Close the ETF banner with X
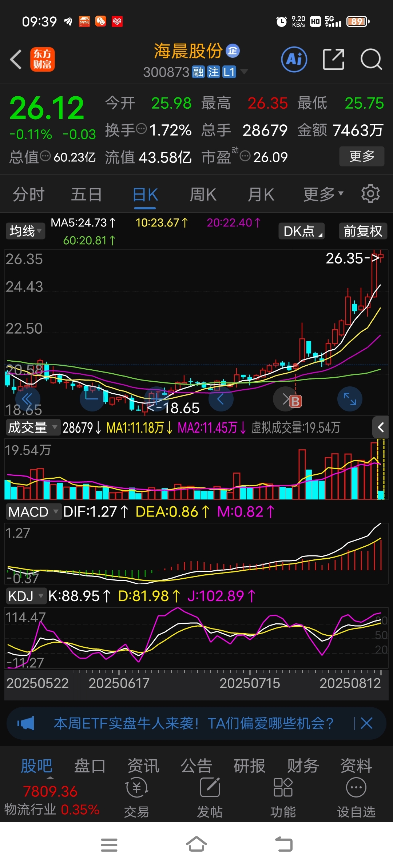The width and height of the screenshot is (393, 868). pos(366,723)
